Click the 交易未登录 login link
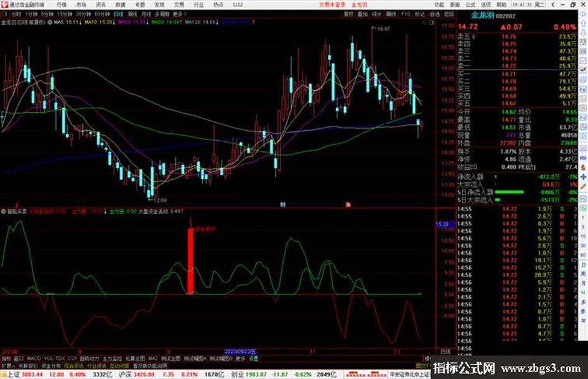This screenshot has width=588, height=379. (332, 4)
